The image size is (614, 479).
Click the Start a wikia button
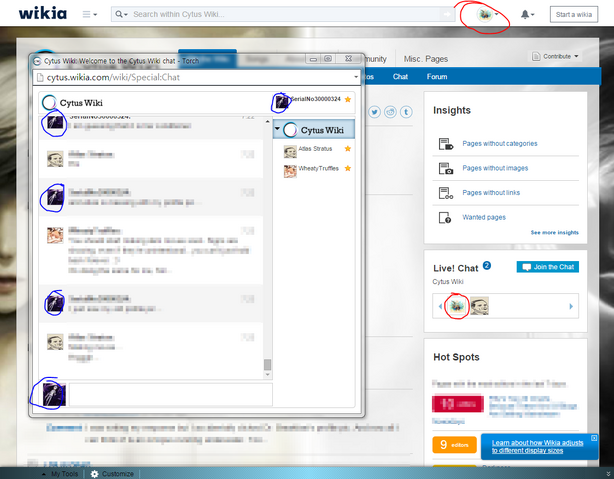(574, 14)
